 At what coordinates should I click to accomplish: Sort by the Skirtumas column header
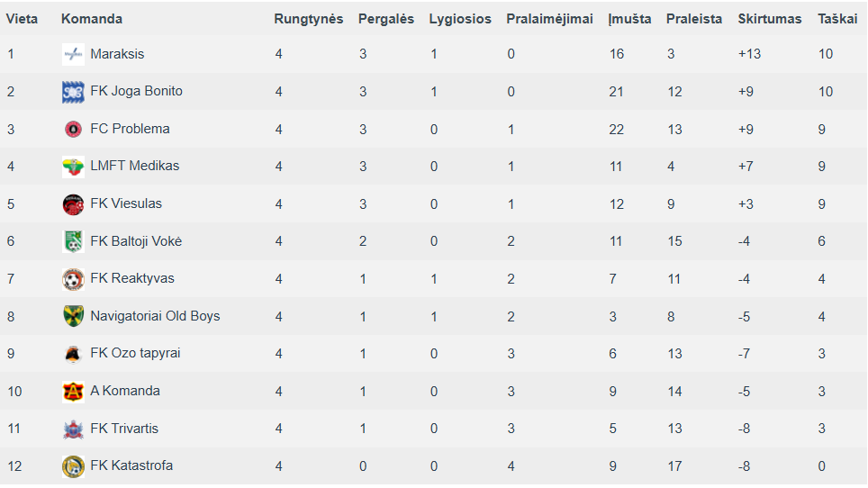(x=770, y=19)
